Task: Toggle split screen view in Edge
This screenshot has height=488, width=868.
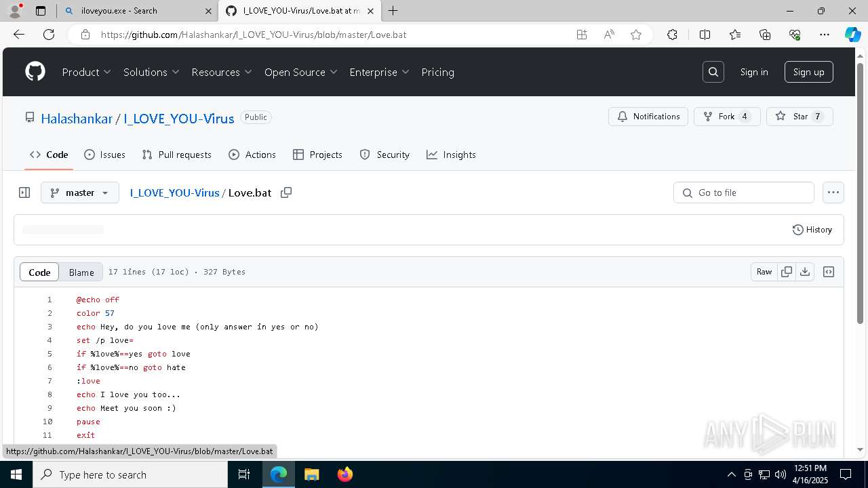Action: pyautogui.click(x=705, y=35)
